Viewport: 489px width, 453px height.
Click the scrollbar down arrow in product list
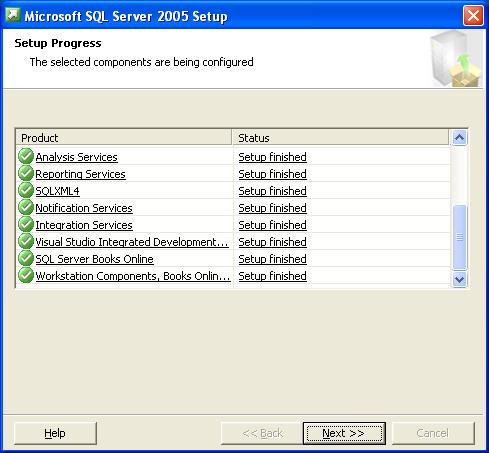(459, 279)
